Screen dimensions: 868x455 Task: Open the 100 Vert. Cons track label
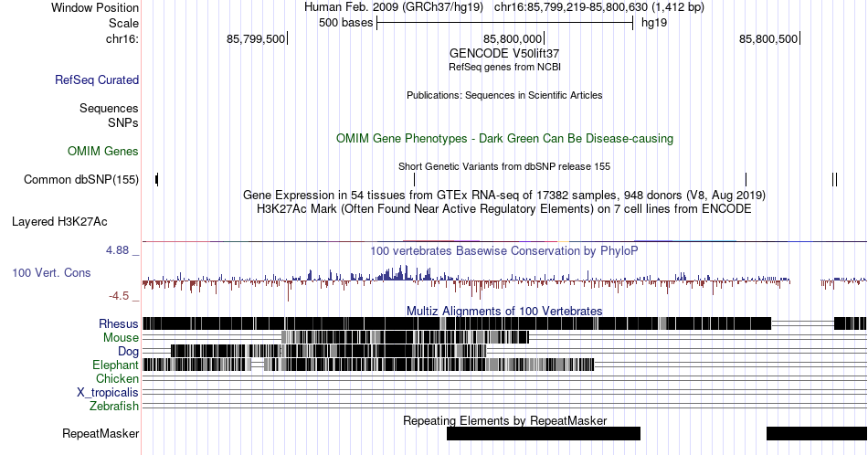point(51,272)
